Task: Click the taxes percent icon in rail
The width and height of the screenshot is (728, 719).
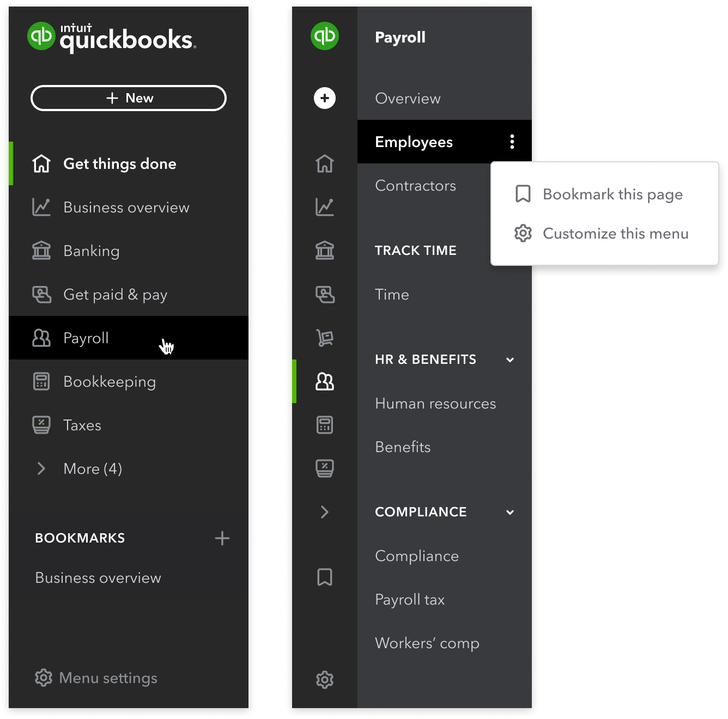Action: pos(325,468)
